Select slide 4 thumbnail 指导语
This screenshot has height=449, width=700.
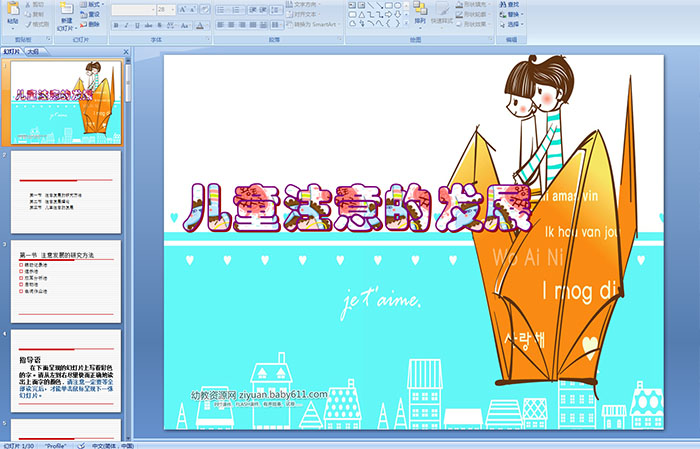pyautogui.click(x=66, y=371)
